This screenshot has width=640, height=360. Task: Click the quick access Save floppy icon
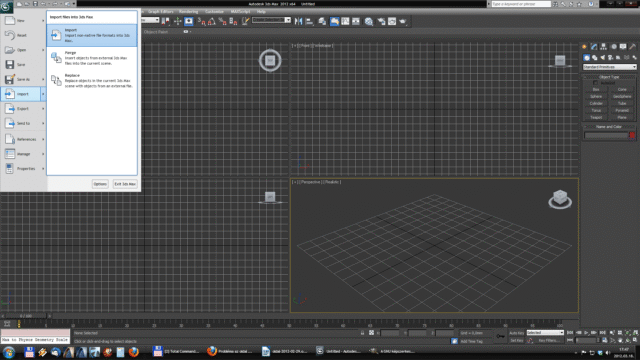click(35, 4)
